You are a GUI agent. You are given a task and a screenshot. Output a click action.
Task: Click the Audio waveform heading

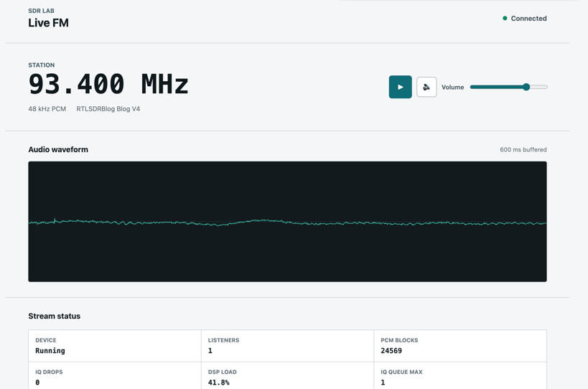click(58, 149)
